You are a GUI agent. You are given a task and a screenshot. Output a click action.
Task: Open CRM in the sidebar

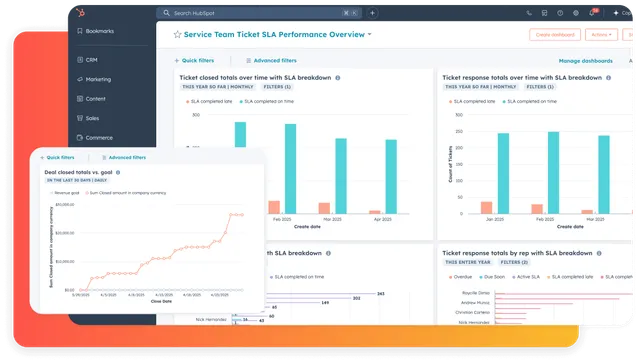point(87,60)
